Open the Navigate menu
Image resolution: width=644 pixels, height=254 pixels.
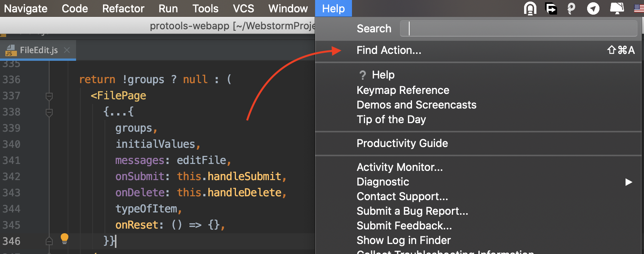(26, 8)
